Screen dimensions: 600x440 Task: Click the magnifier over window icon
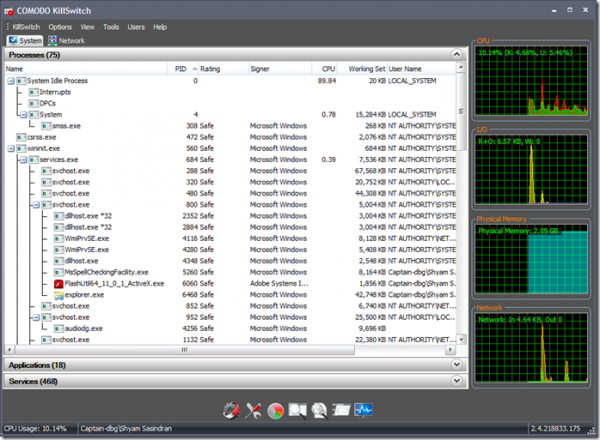click(297, 411)
